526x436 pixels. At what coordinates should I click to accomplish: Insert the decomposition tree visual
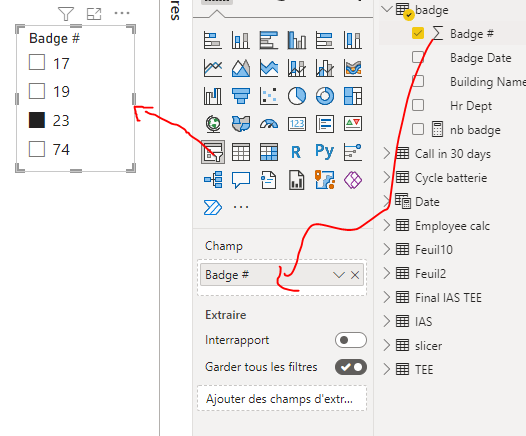[213, 180]
